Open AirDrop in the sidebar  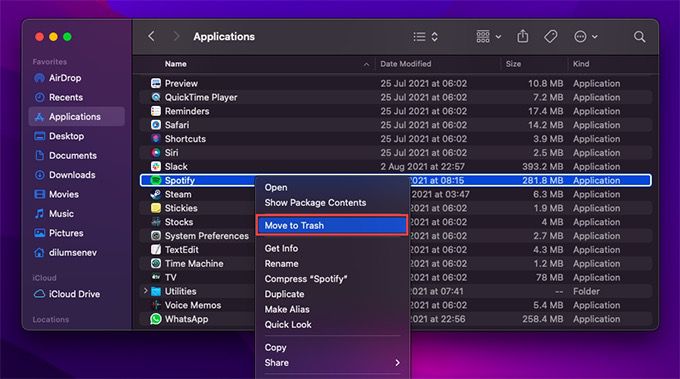(65, 78)
